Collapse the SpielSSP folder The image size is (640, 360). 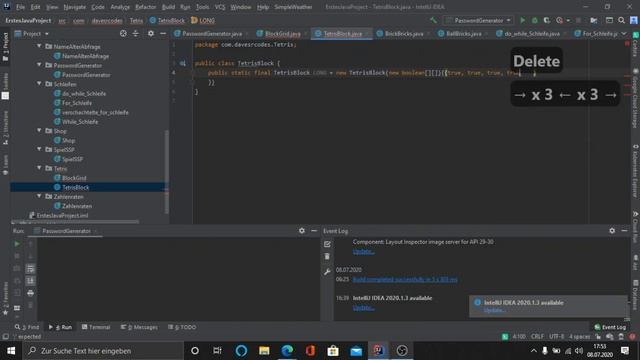tap(39, 149)
